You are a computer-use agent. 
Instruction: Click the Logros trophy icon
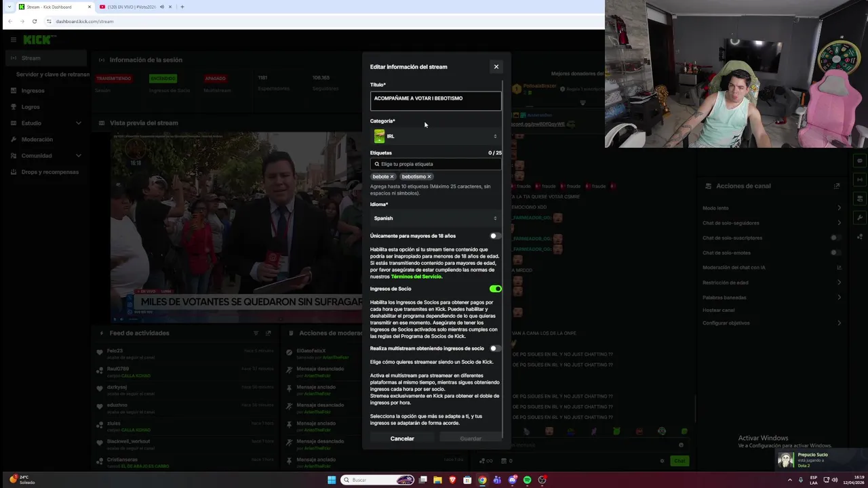(14, 107)
